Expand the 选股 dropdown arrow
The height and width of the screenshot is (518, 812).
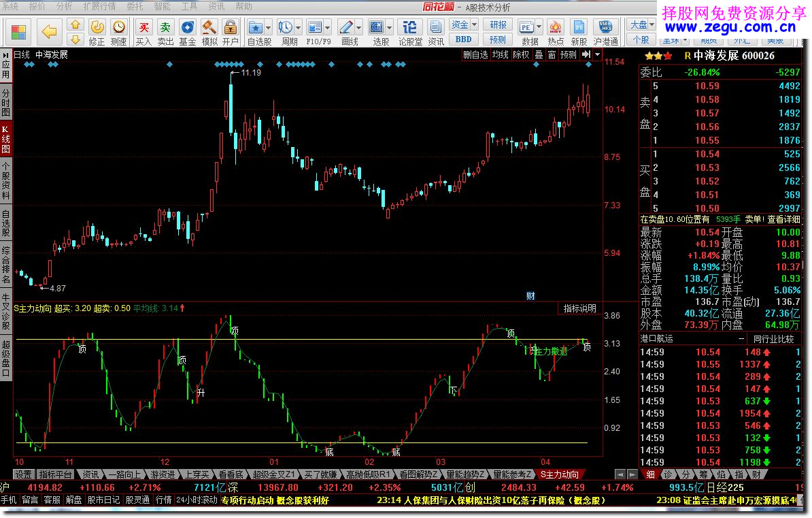click(x=389, y=27)
